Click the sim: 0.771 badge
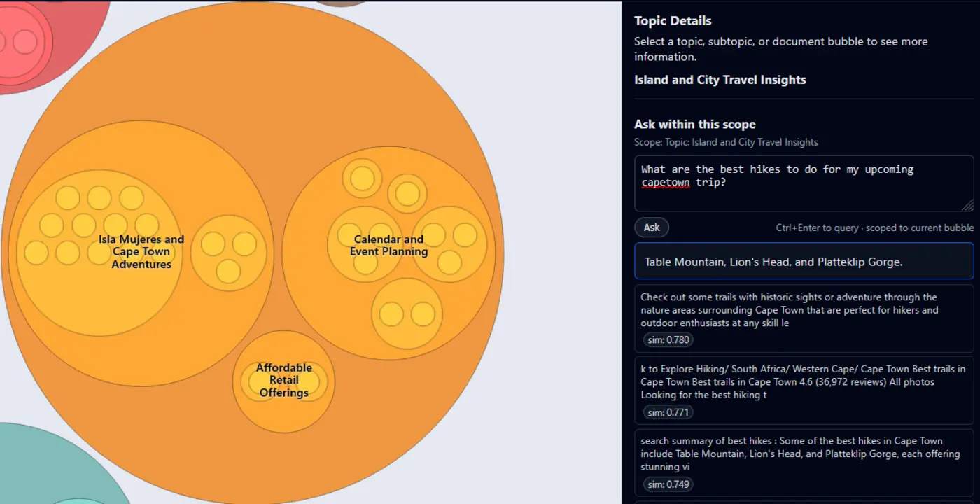The width and height of the screenshot is (980, 504). click(x=668, y=412)
